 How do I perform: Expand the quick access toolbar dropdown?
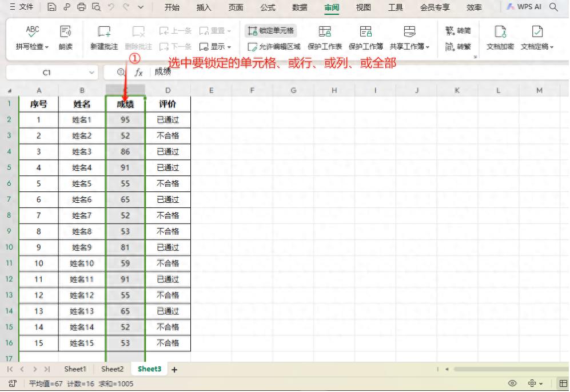141,7
